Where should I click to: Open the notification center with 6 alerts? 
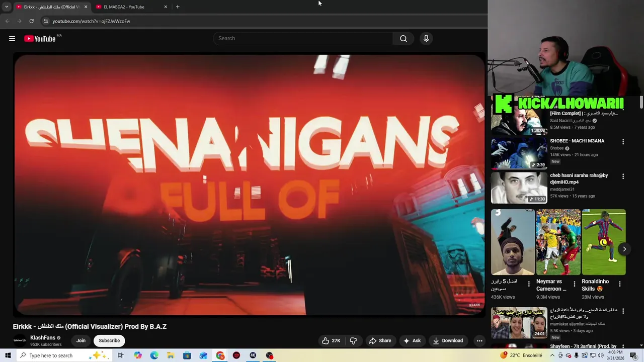click(633, 355)
